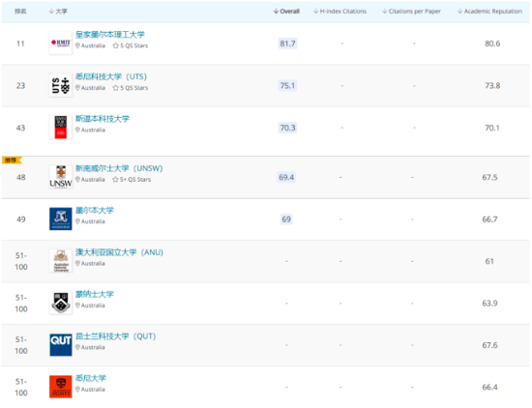Select overall score 75.1
Screen dimensions: 532x408
tap(287, 85)
